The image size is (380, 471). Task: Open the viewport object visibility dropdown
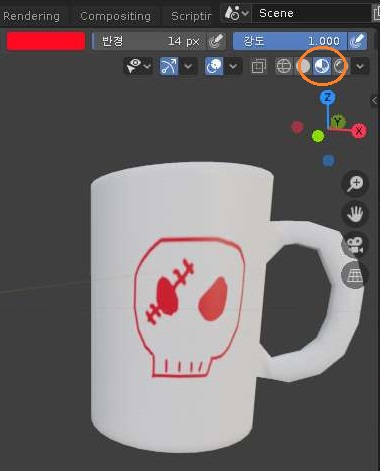coord(138,66)
